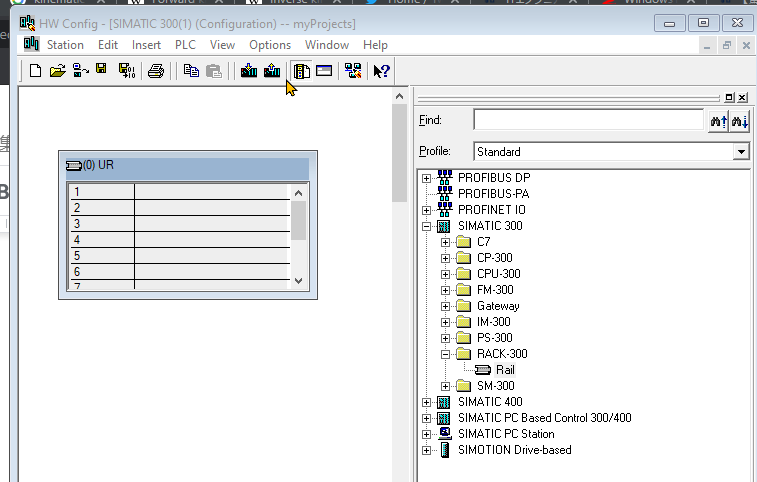Expand the SM-300 folder
The width and height of the screenshot is (757, 482).
click(446, 386)
